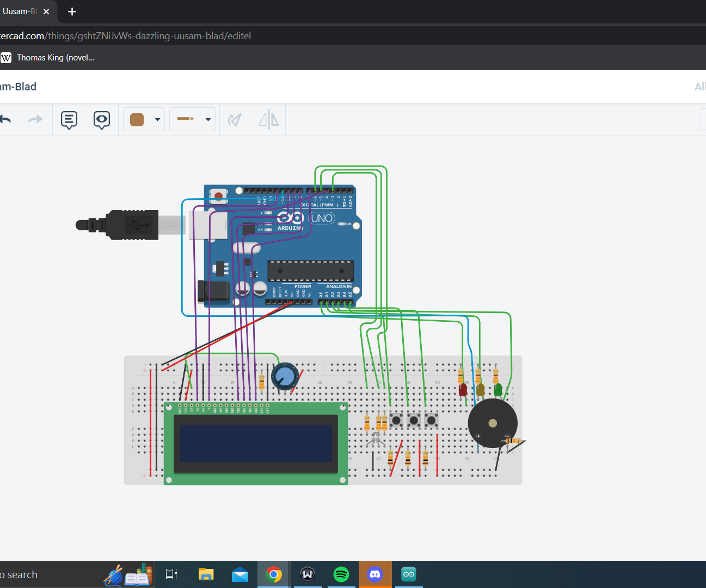The height and width of the screenshot is (588, 706).
Task: Click the brown wire color swatch
Action: pyautogui.click(x=137, y=119)
